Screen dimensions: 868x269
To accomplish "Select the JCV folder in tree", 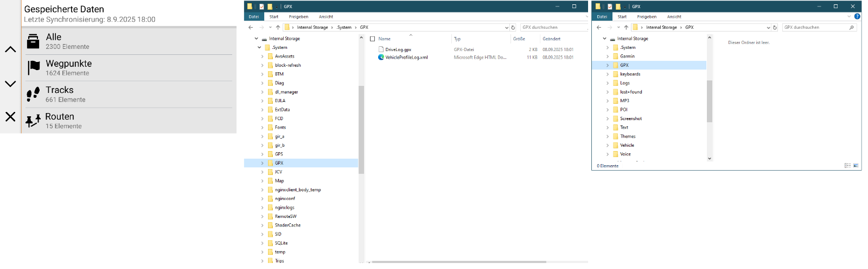I will tap(278, 172).
